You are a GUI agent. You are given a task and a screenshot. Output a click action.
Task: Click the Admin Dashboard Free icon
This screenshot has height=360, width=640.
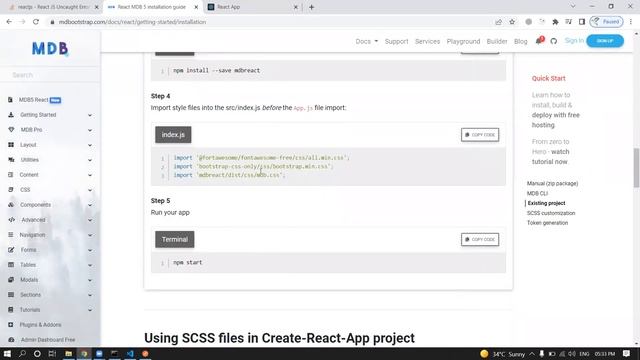[11, 340]
